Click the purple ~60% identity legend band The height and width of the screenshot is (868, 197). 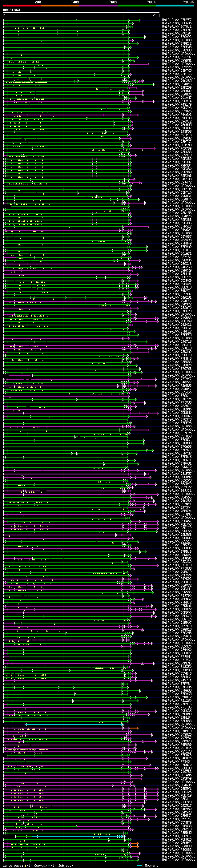click(99, 6)
